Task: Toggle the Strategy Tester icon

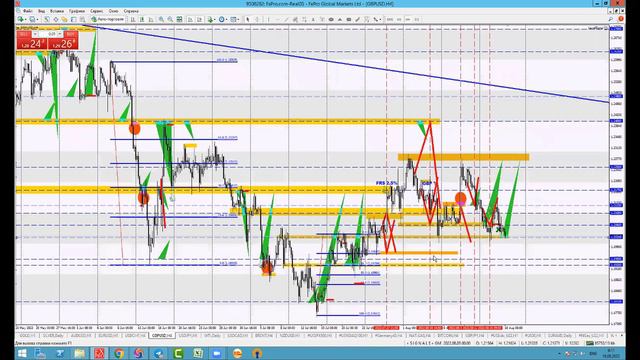Action: (x=82, y=19)
